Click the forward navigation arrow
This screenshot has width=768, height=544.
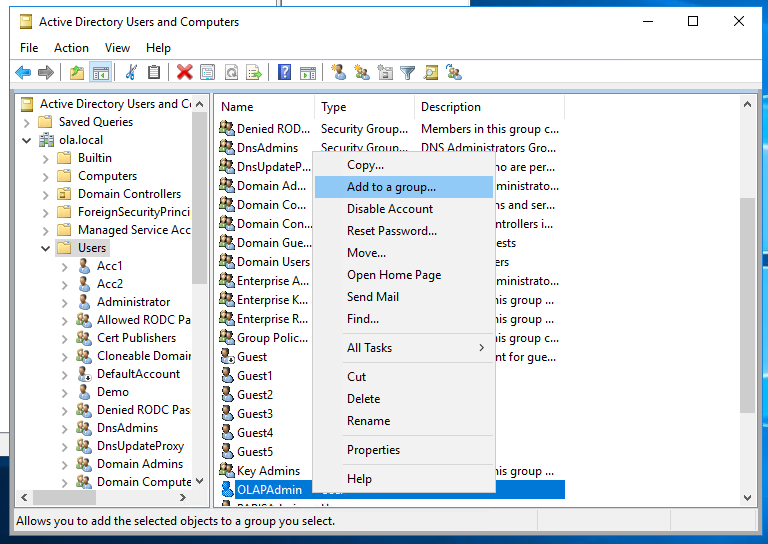click(46, 73)
